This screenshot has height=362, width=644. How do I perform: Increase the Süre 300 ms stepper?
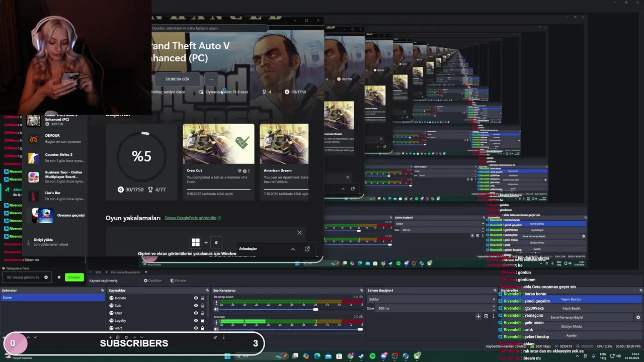(x=494, y=307)
